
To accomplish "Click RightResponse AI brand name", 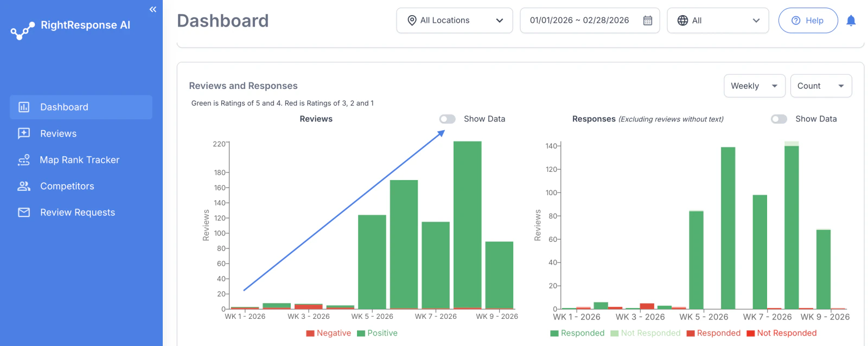I will [x=85, y=25].
